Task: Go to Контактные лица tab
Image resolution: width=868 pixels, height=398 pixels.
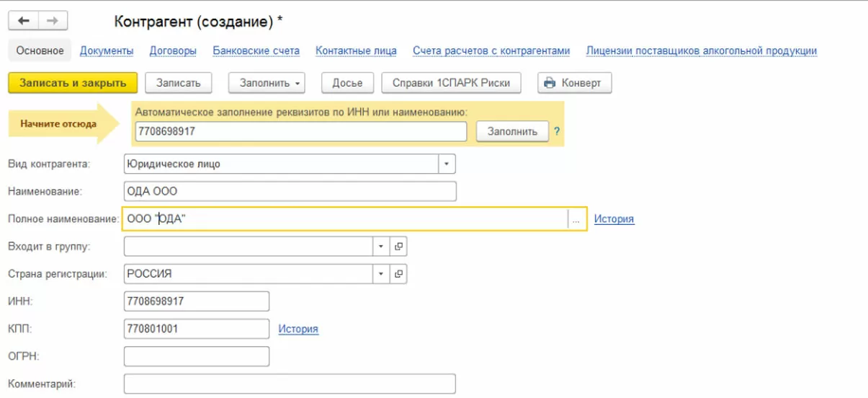Action: (x=356, y=50)
